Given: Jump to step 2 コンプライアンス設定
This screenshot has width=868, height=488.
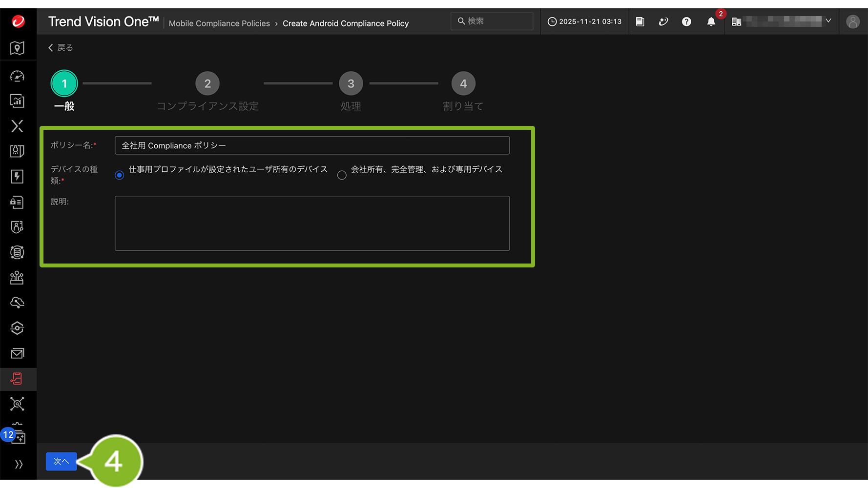Looking at the screenshot, I should pos(207,84).
